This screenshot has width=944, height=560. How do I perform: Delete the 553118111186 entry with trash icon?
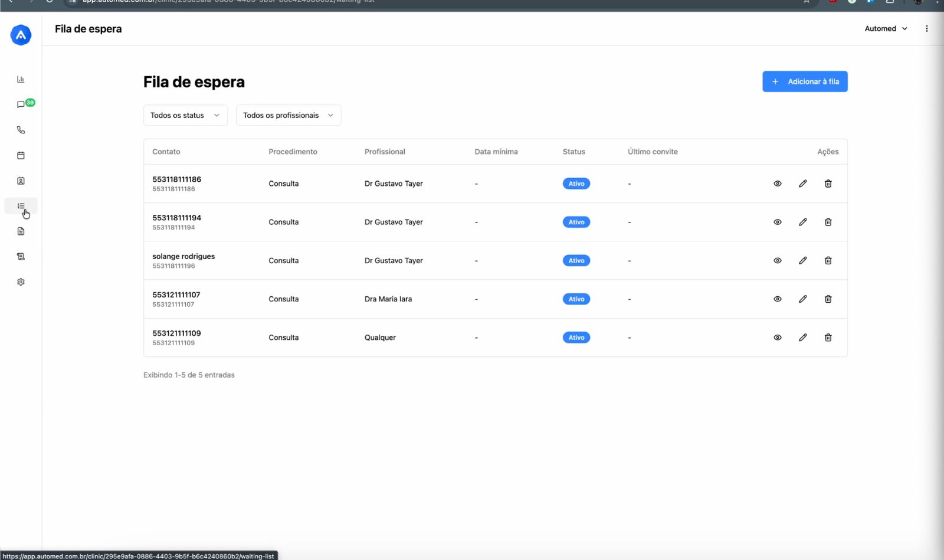pyautogui.click(x=828, y=184)
